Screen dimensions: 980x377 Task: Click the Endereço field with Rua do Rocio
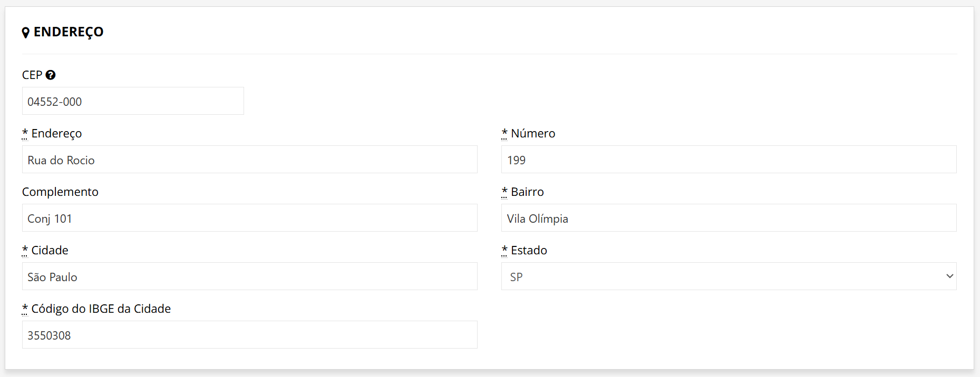249,160
